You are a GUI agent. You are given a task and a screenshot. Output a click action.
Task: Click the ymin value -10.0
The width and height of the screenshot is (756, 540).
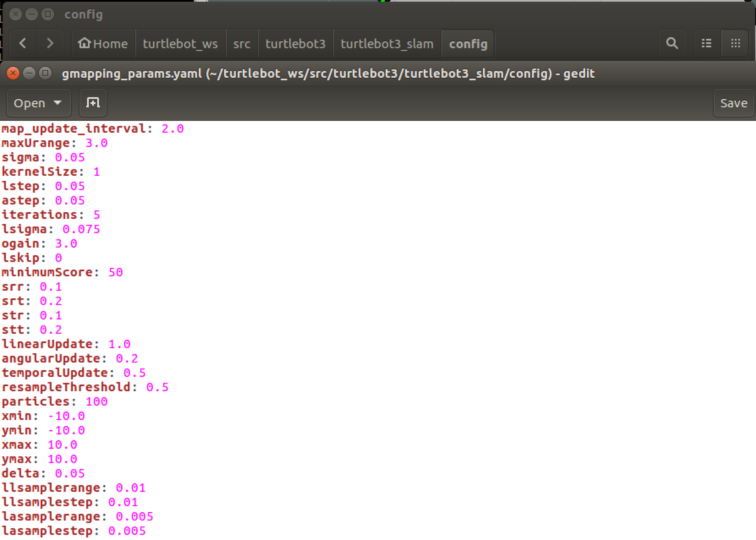(x=66, y=430)
